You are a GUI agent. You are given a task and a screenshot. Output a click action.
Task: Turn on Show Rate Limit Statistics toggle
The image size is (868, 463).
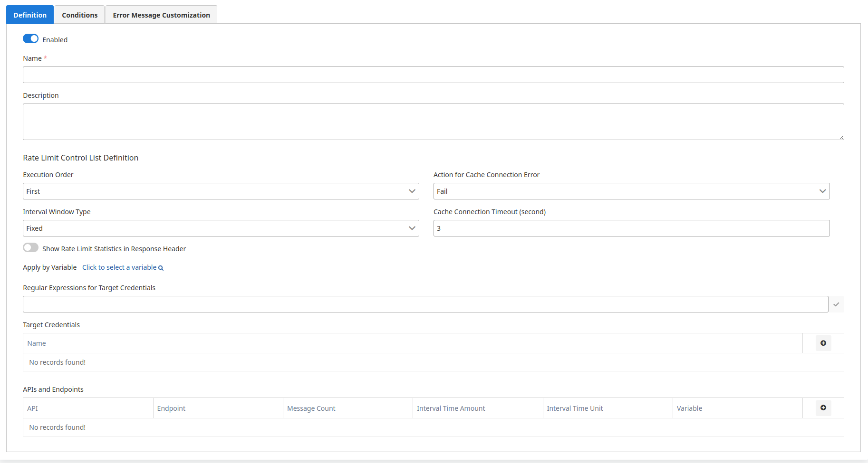[x=31, y=248]
